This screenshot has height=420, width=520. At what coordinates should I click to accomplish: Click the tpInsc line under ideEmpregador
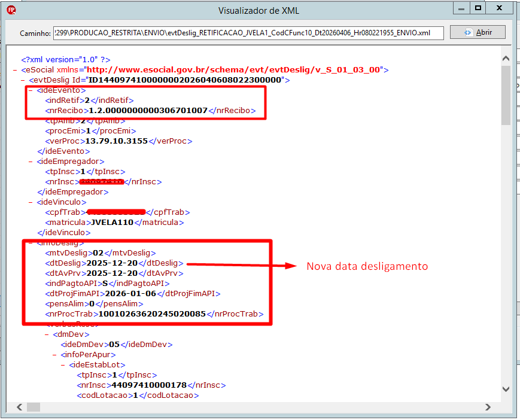pos(85,172)
